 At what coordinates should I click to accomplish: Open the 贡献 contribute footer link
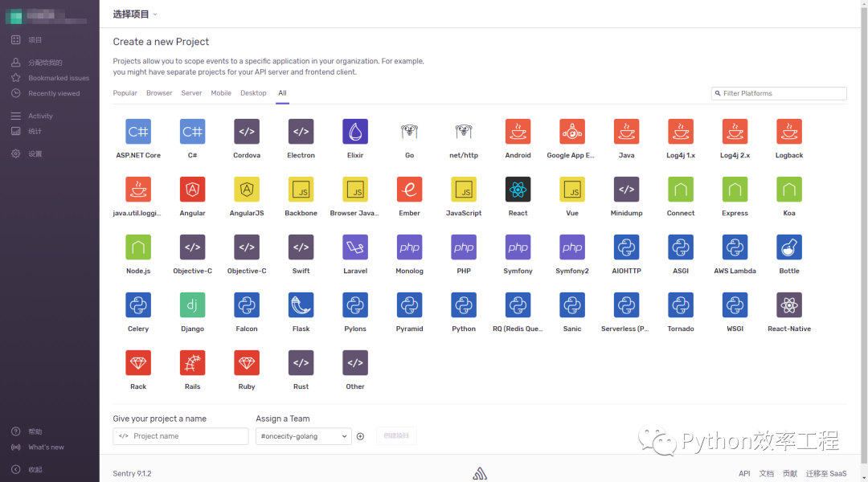(790, 474)
